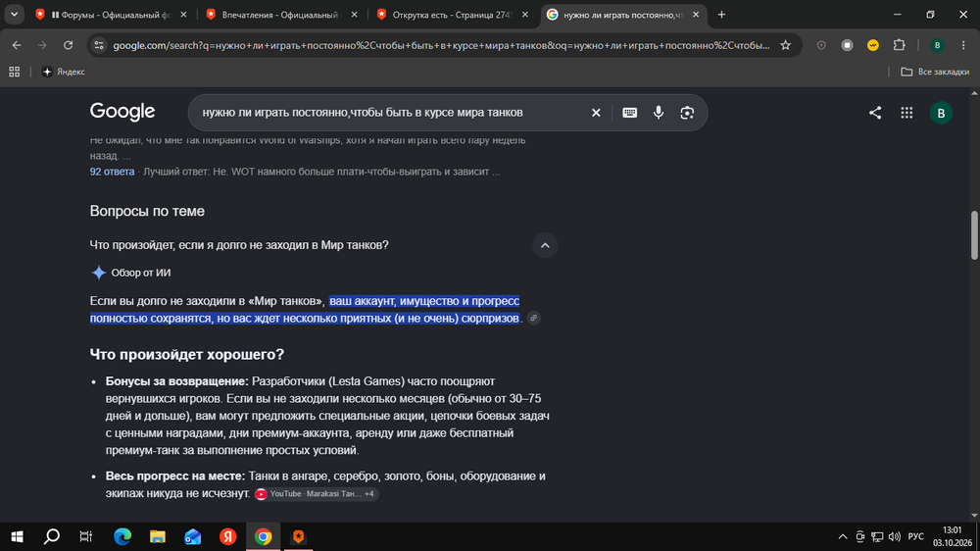This screenshot has height=551, width=980.
Task: Open the on-screen keyboard input tool
Action: (629, 113)
